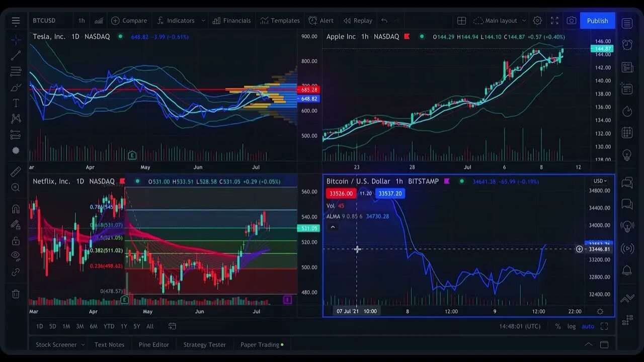Open symbol search for BTCUSD
Screen dimensions: 644x362
click(45, 21)
